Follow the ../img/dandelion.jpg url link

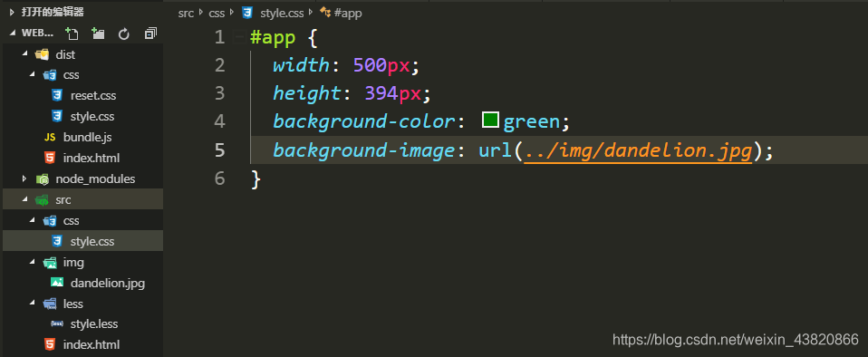(638, 150)
